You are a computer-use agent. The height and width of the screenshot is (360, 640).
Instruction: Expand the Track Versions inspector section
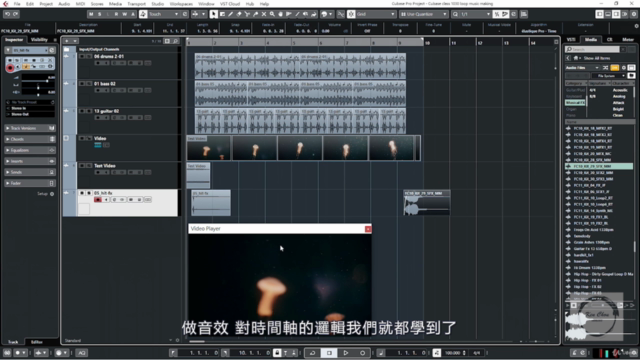pos(29,128)
